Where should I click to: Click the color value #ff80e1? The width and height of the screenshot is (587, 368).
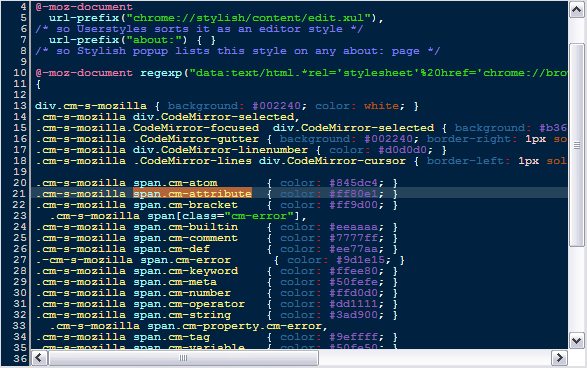[353, 194]
